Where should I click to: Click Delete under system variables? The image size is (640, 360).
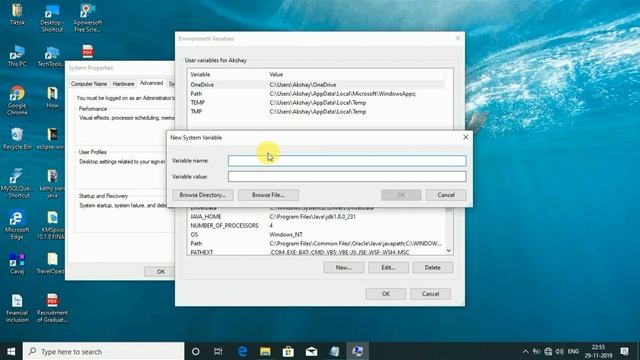click(x=433, y=268)
